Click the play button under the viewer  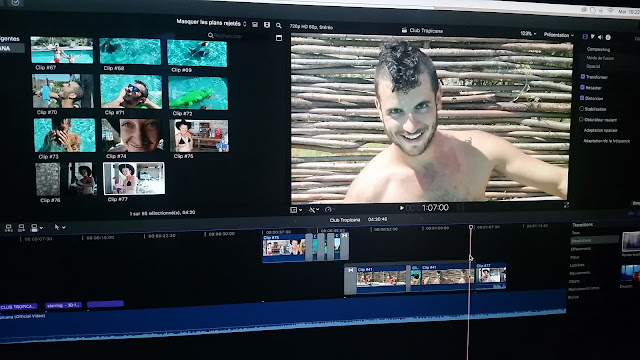coord(402,208)
